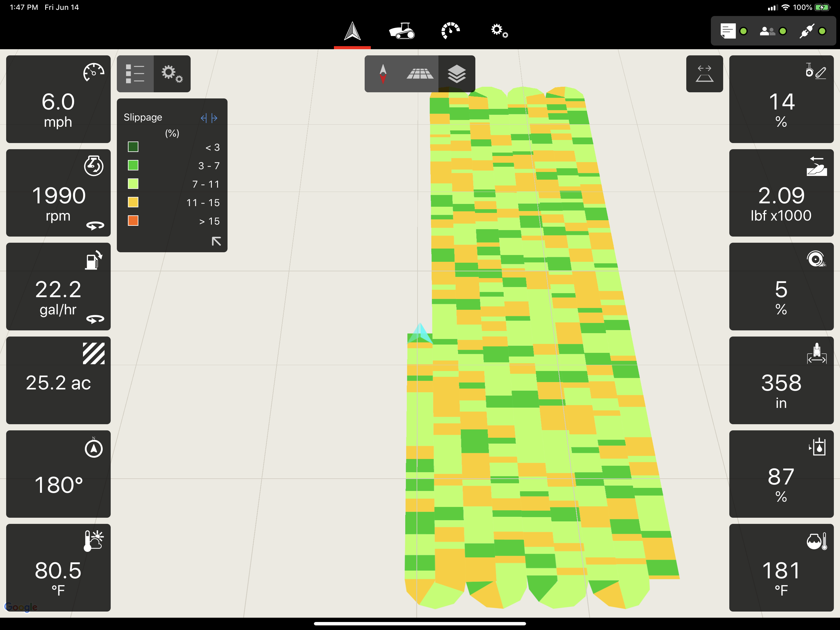Cycle the gal/hr tile rotate arrow
The width and height of the screenshot is (840, 630).
(95, 319)
